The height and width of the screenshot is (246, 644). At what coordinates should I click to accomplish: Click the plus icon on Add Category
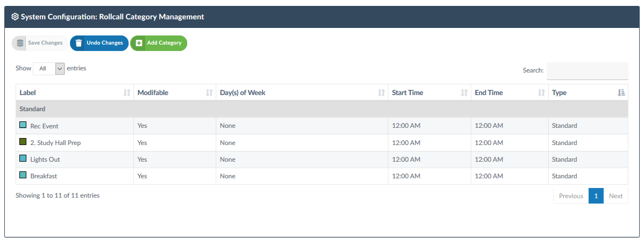pyautogui.click(x=139, y=43)
